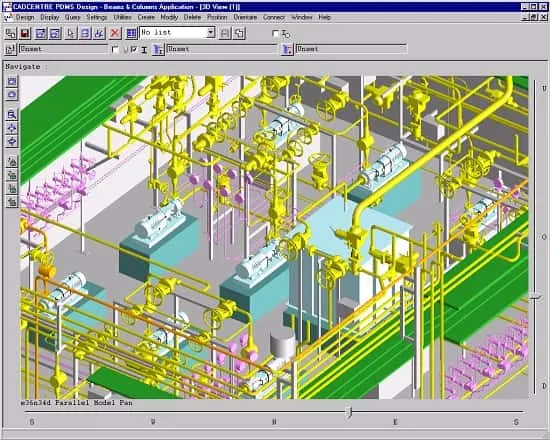Click the D mark on the right slider
550x440 pixels.
[x=544, y=386]
